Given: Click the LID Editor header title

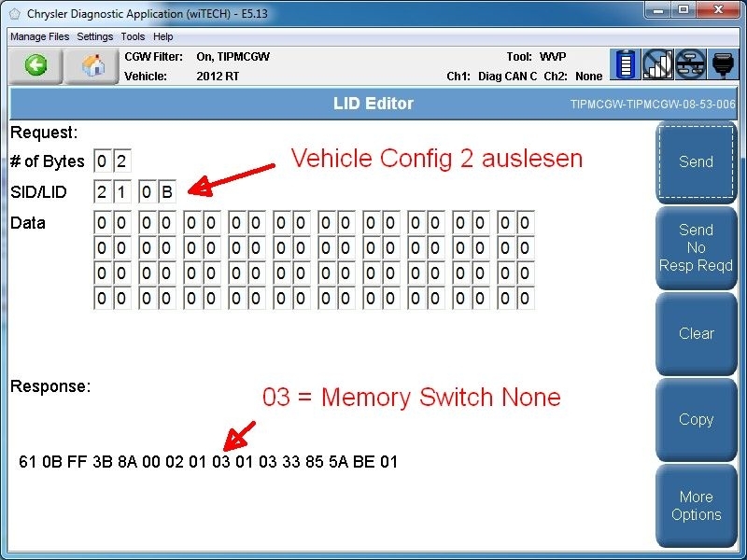Looking at the screenshot, I should pos(373,104).
